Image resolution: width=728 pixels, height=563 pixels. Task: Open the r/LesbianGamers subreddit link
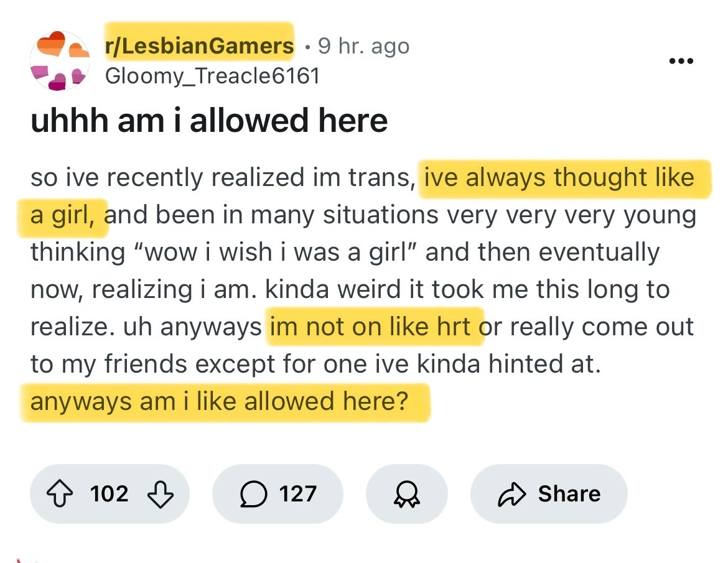click(199, 46)
